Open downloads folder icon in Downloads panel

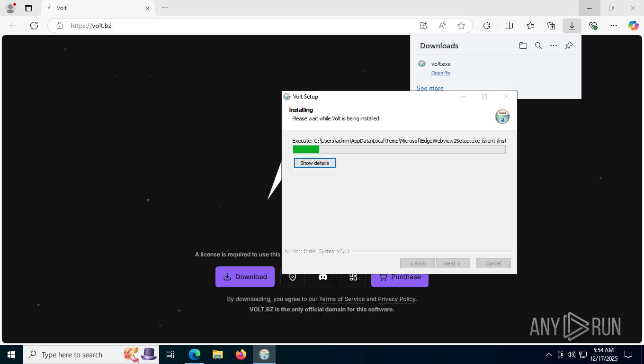(523, 45)
